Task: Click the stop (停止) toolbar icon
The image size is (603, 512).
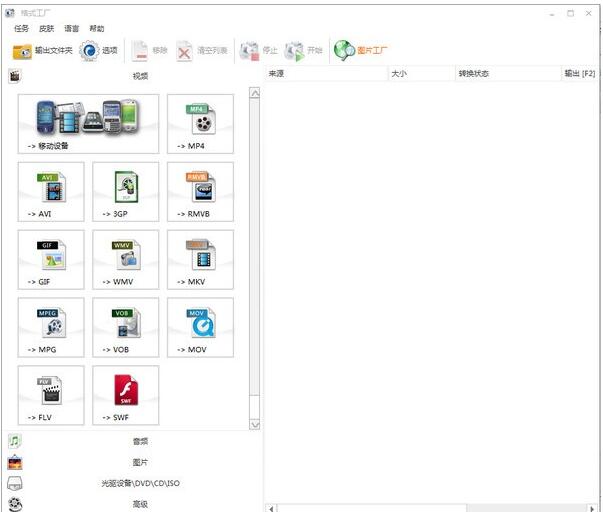Action: pos(249,51)
